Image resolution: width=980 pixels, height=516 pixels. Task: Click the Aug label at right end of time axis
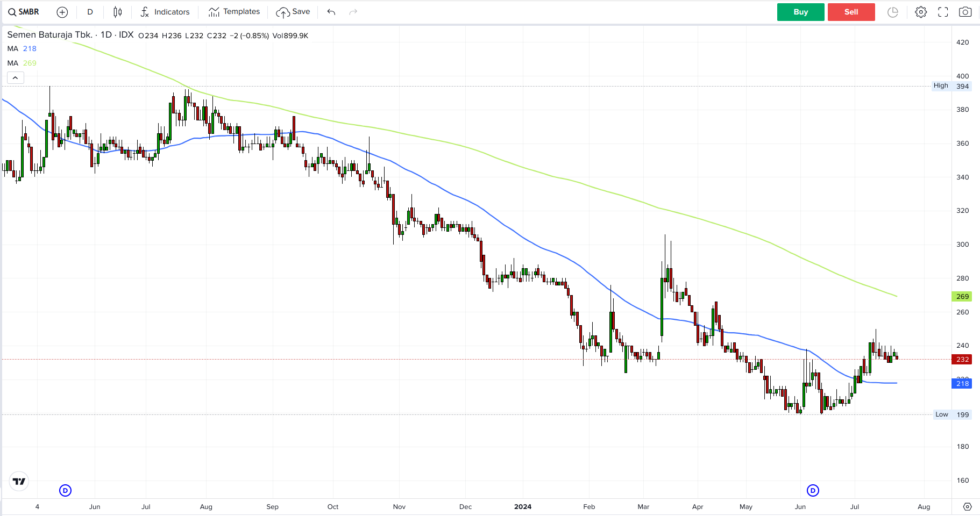tap(924, 506)
